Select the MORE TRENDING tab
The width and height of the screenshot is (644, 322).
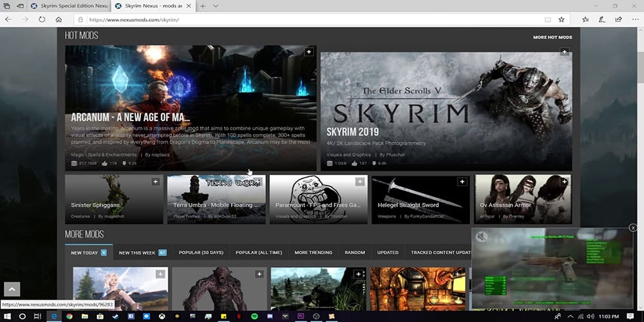(314, 252)
